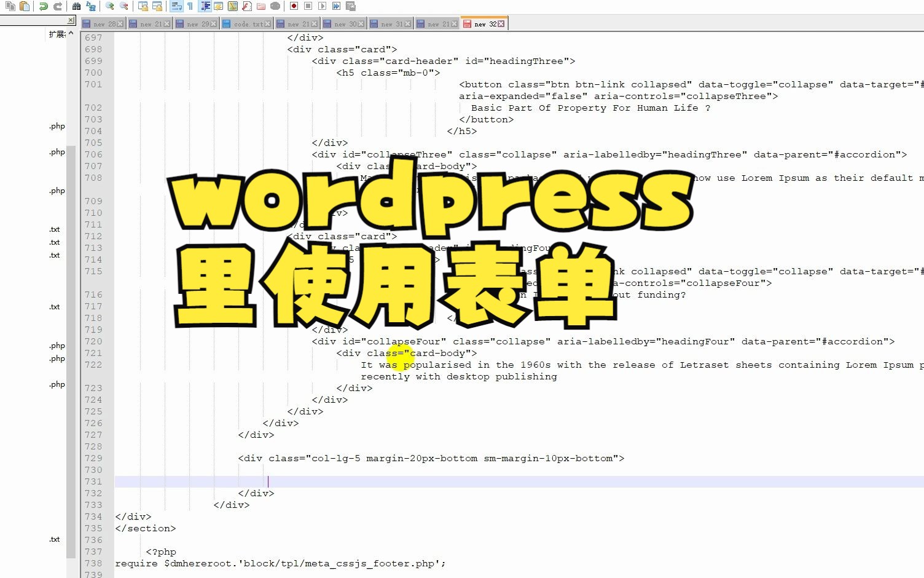Screen dimensions: 924x578
Task: Zoom in with the magnifier plus icon
Action: pyautogui.click(x=109, y=6)
